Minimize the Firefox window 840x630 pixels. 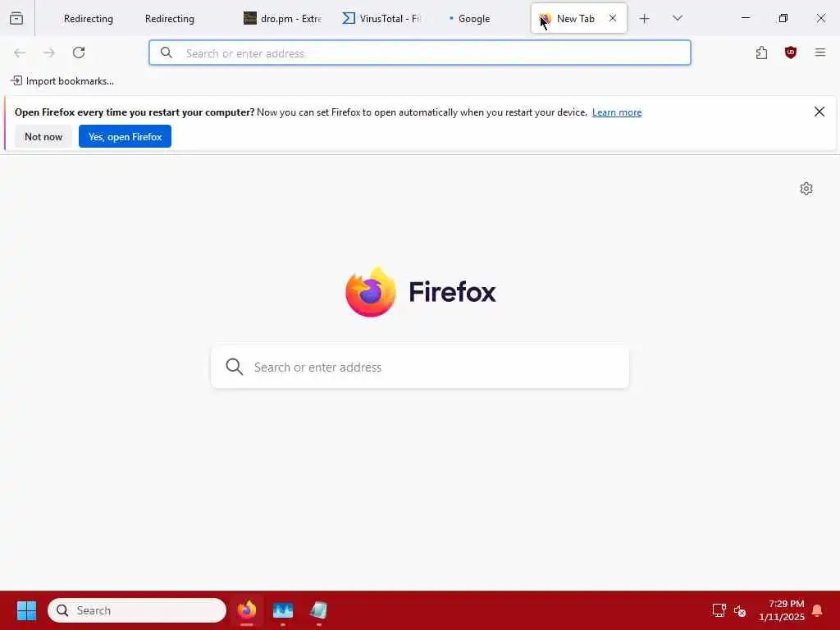[x=746, y=18]
